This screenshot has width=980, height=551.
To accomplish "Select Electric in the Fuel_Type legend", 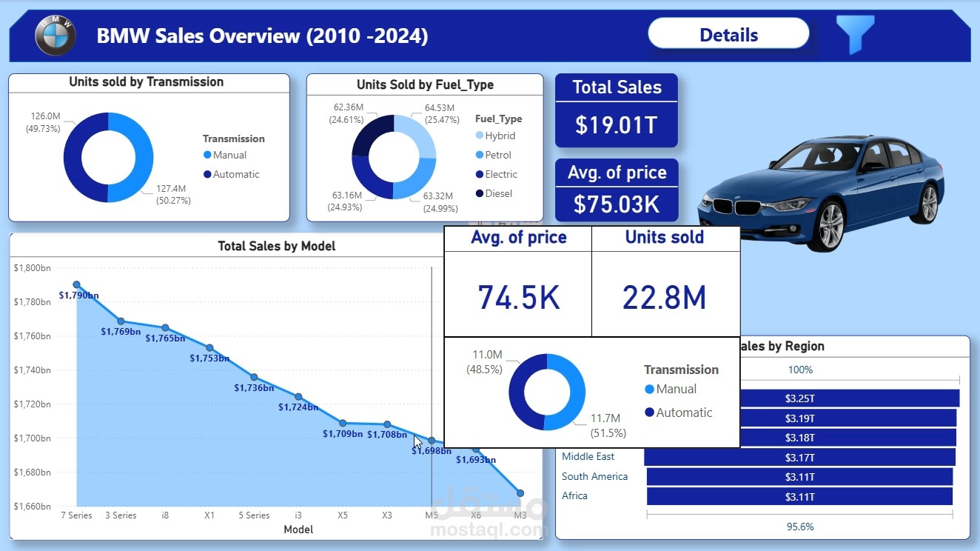I will (x=496, y=174).
